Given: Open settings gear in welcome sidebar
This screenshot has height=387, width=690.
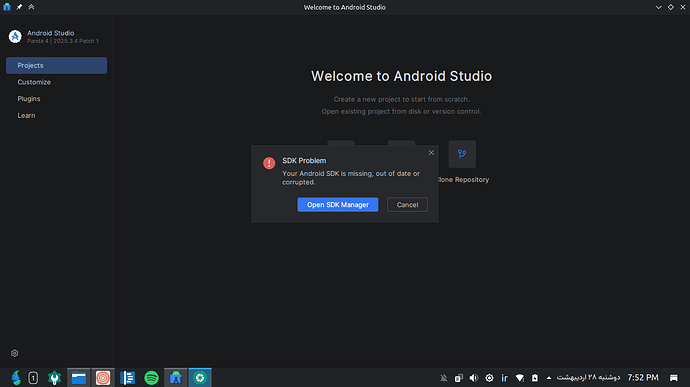Looking at the screenshot, I should coord(15,353).
